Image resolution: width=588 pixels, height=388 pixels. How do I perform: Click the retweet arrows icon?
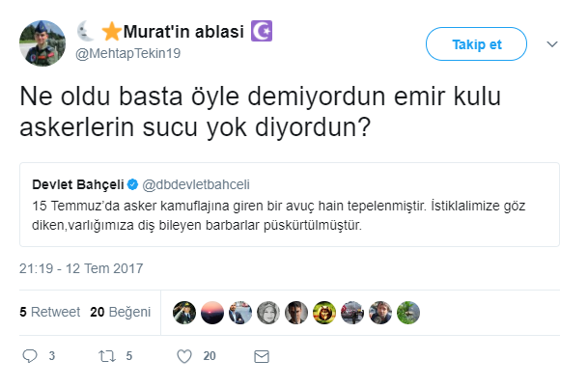coord(107,355)
